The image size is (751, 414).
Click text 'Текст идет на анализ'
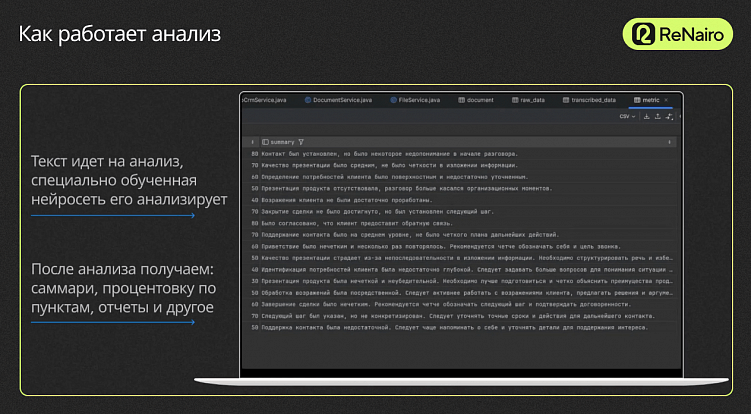(x=107, y=161)
